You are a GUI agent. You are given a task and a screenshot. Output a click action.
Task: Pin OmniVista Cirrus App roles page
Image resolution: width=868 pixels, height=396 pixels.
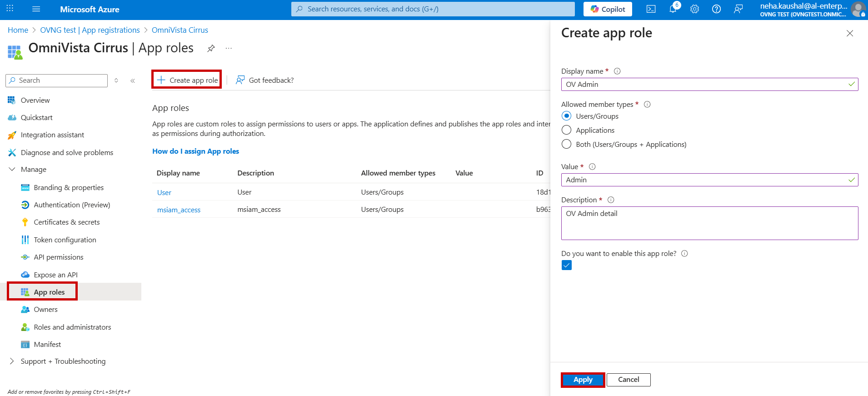click(x=211, y=48)
